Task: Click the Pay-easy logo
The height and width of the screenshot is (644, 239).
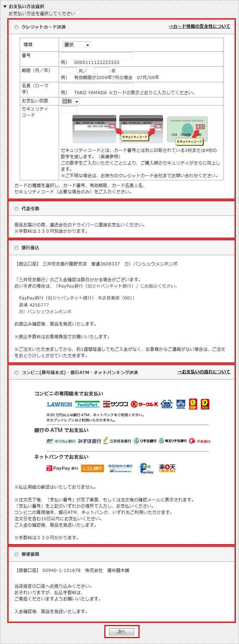Action: click(146, 468)
